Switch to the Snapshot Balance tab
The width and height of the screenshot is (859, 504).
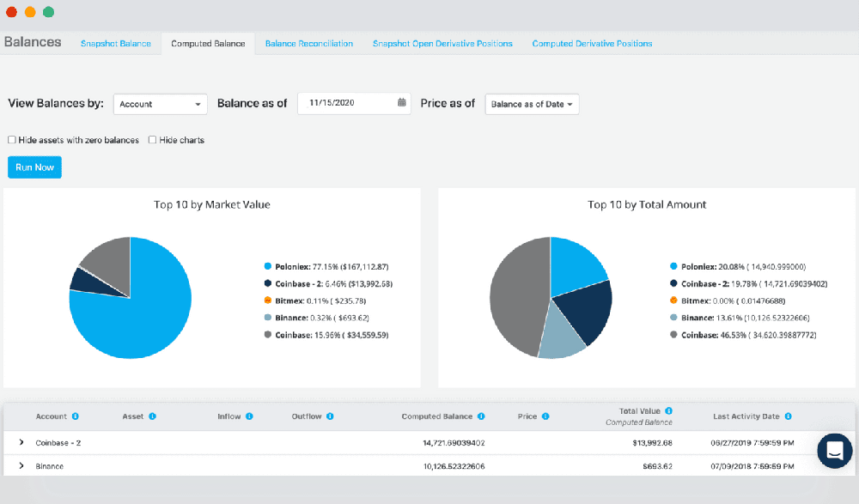click(116, 43)
